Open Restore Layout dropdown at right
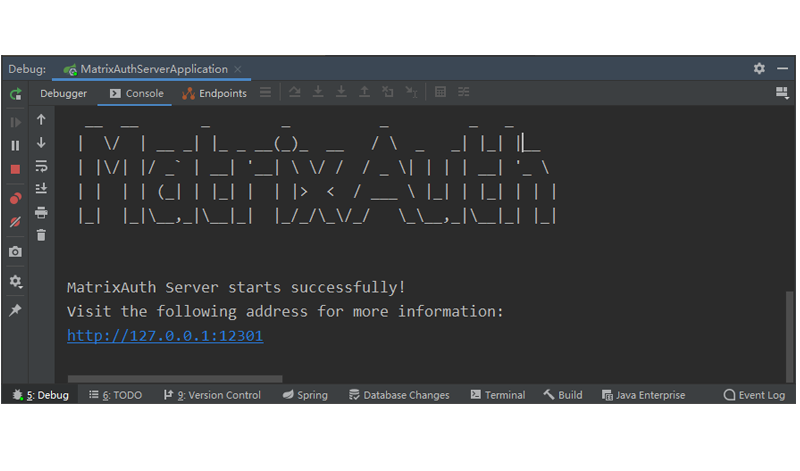Image resolution: width=800 pixels, height=471 pixels. click(782, 93)
